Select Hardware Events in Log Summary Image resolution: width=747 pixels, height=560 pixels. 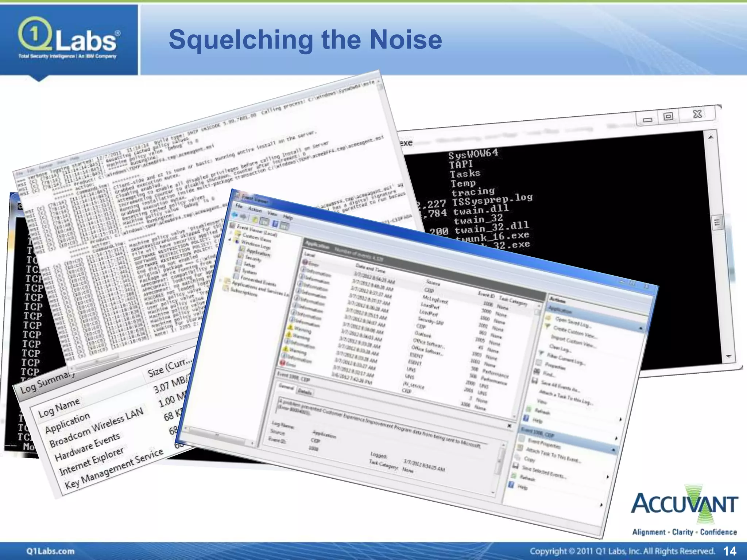87,447
